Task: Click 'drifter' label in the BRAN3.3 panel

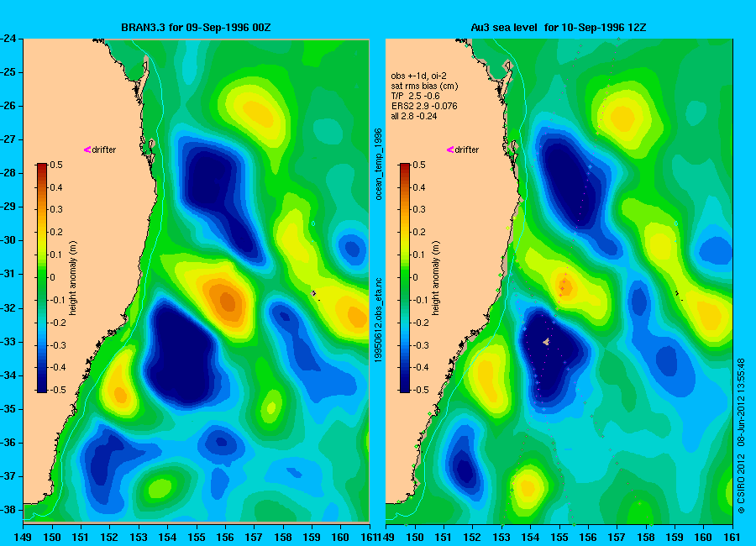Action: 104,150
